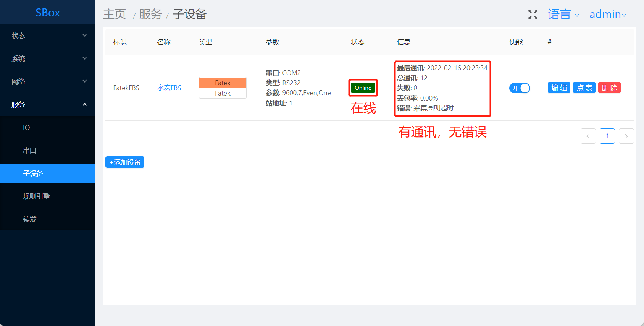Turn off the 开 enable switch
644x326 pixels.
[520, 88]
